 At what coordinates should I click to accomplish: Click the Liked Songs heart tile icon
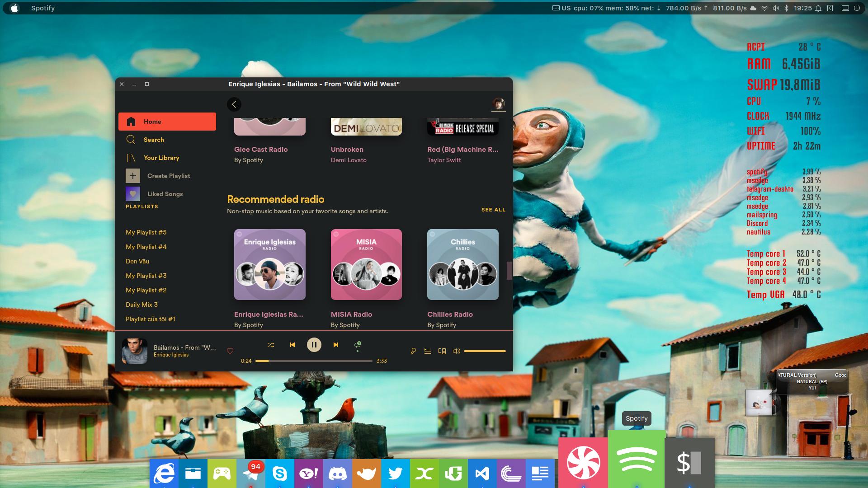click(x=133, y=194)
